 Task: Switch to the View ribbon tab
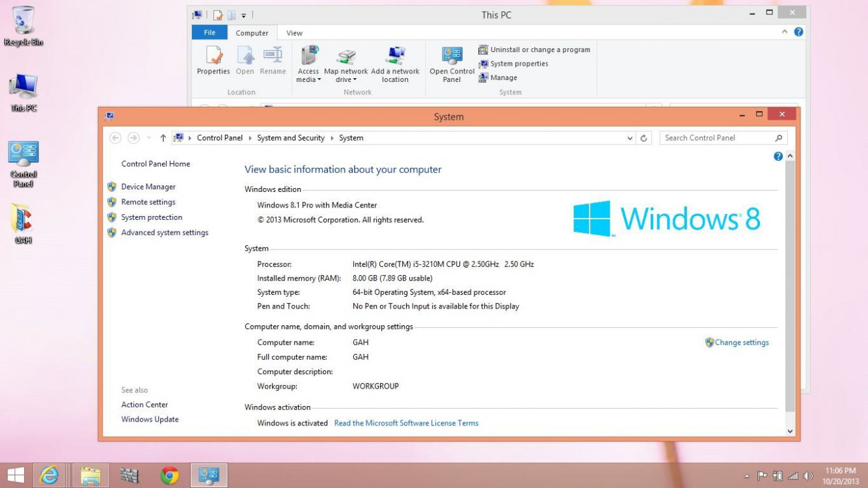click(294, 33)
